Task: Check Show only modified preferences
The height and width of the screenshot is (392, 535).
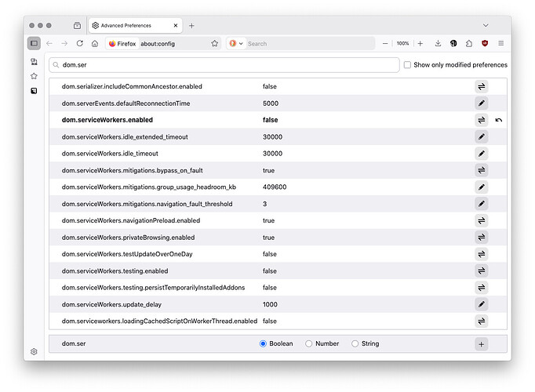Action: click(x=407, y=65)
